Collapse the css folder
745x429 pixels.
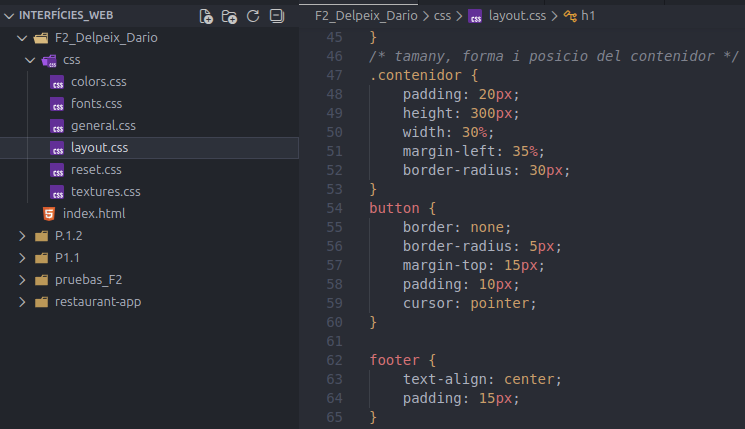pyautogui.click(x=30, y=60)
